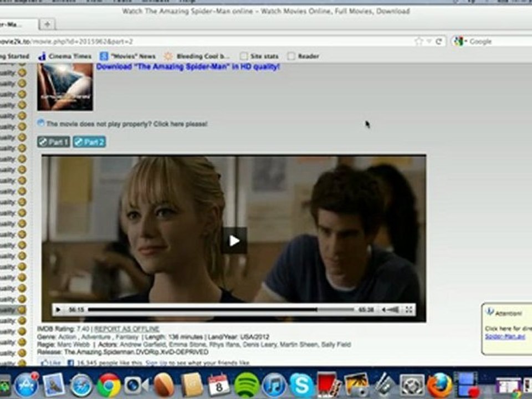Open actor Denis Leary link
This screenshot has width=532, height=399.
[x=260, y=344]
